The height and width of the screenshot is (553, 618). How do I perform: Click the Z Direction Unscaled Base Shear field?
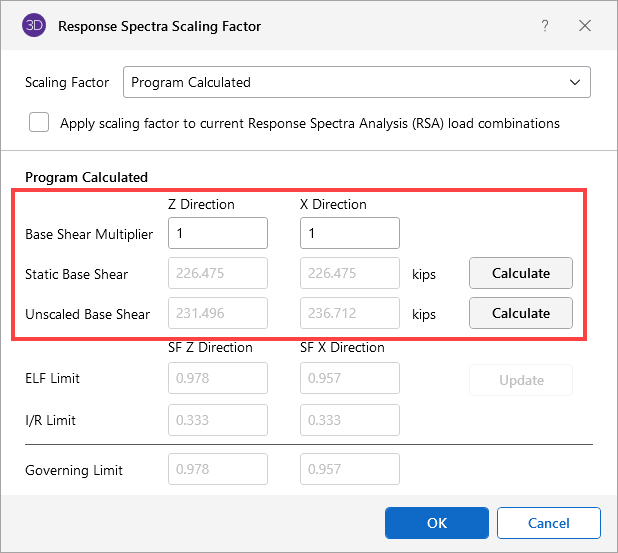click(x=218, y=313)
